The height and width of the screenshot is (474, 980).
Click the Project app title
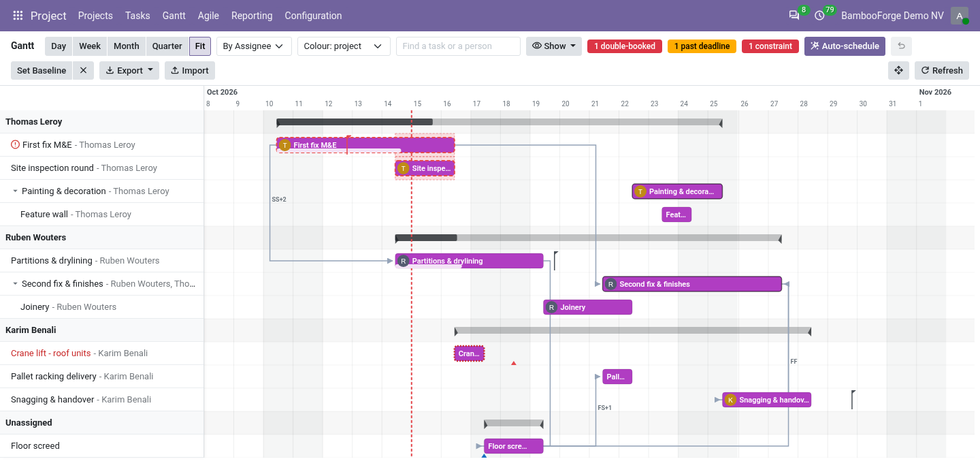48,16
